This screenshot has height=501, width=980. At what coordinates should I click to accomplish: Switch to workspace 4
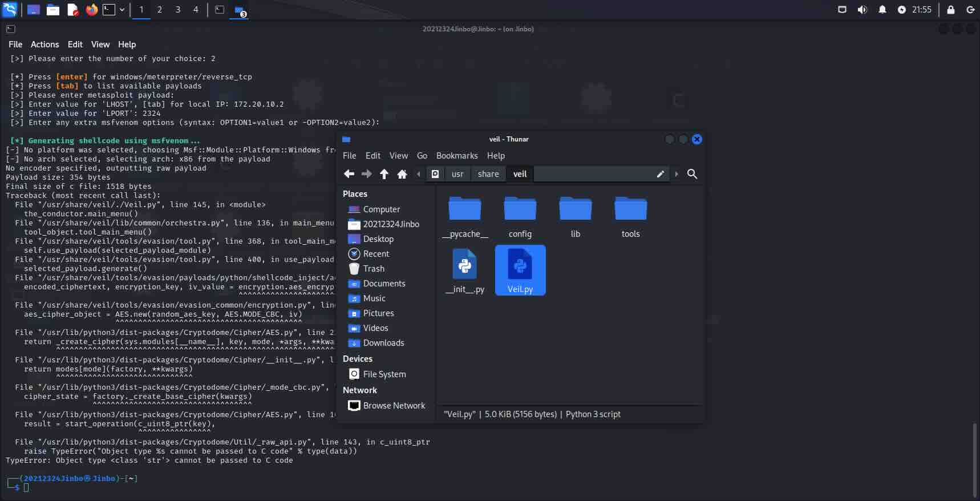click(196, 10)
